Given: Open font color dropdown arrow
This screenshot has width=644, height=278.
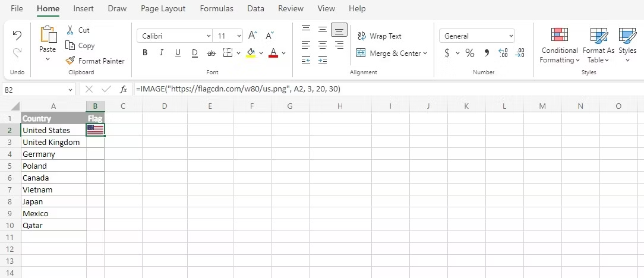Looking at the screenshot, I should click(x=283, y=53).
